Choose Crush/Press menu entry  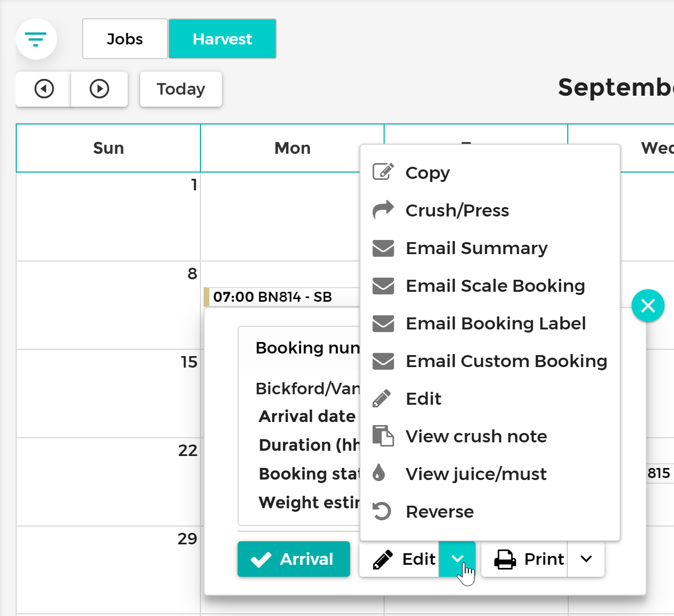(x=457, y=210)
